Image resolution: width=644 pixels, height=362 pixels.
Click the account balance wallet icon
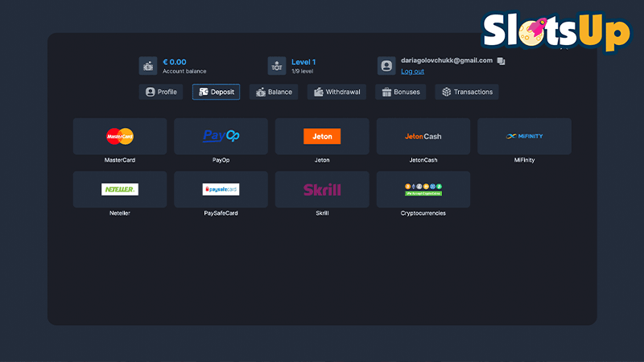[x=148, y=66]
